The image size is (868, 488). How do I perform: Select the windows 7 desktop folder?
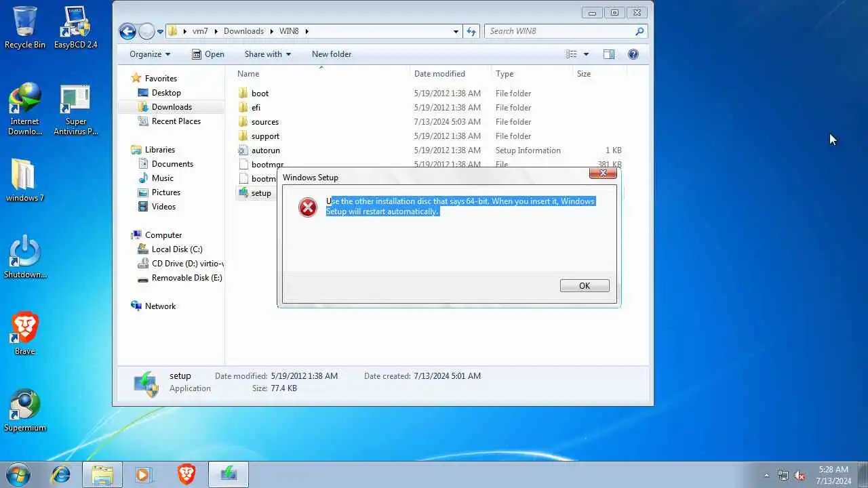click(x=24, y=180)
